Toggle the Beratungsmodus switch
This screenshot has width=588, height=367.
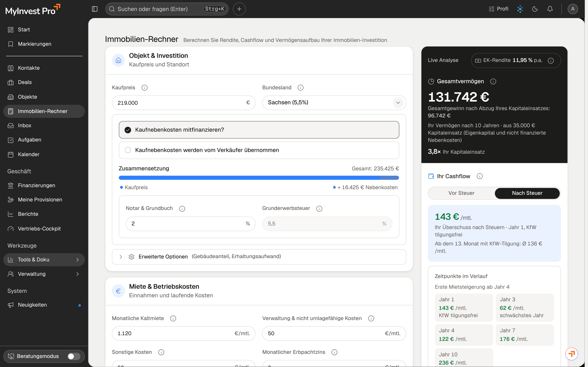74,356
